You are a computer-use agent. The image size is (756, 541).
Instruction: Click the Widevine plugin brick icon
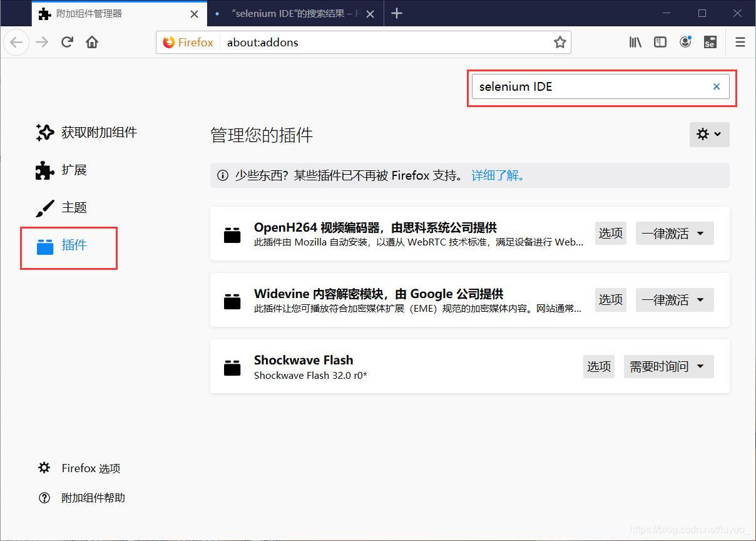pyautogui.click(x=232, y=301)
